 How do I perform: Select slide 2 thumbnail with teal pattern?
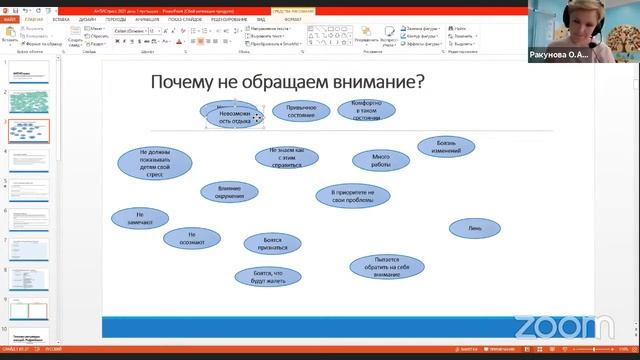point(29,102)
